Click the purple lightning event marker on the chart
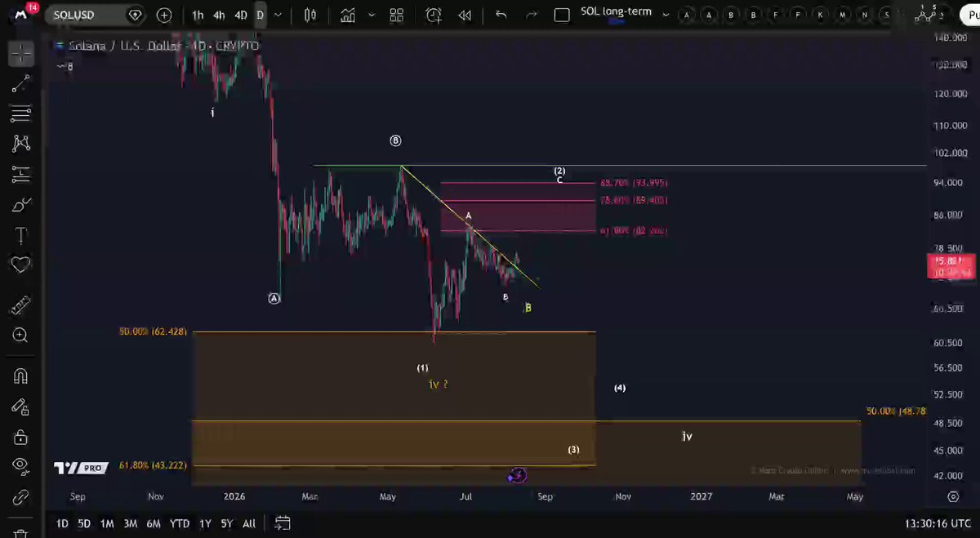Image resolution: width=980 pixels, height=538 pixels. pos(517,475)
